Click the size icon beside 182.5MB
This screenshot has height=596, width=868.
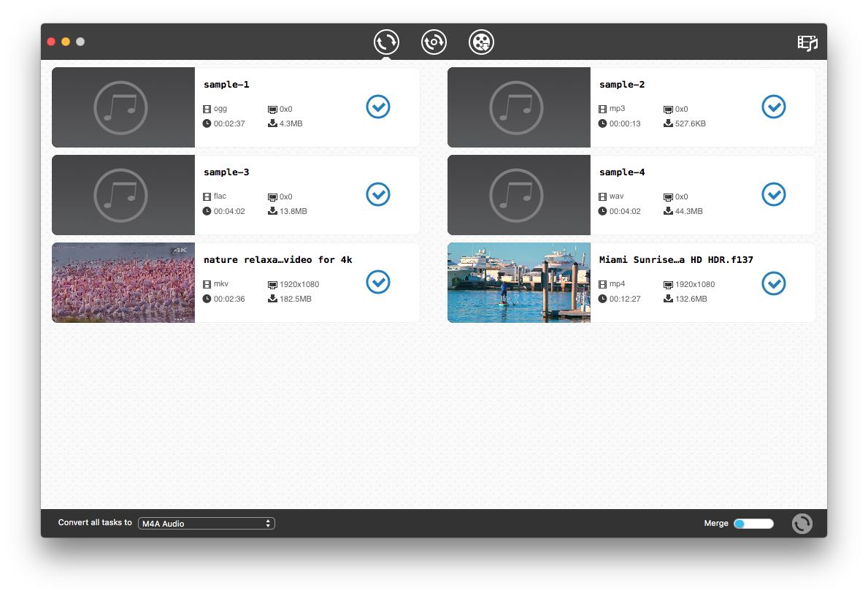[x=272, y=298]
